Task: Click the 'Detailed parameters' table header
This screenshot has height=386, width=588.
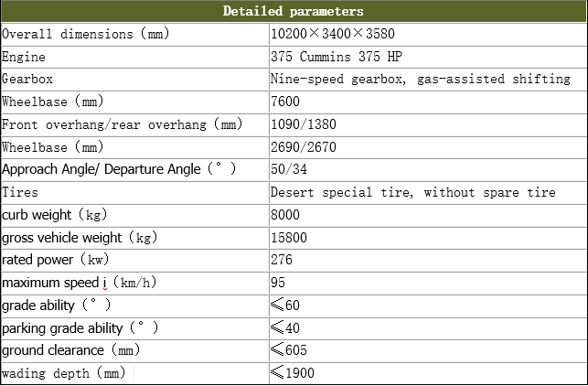Action: coord(294,11)
